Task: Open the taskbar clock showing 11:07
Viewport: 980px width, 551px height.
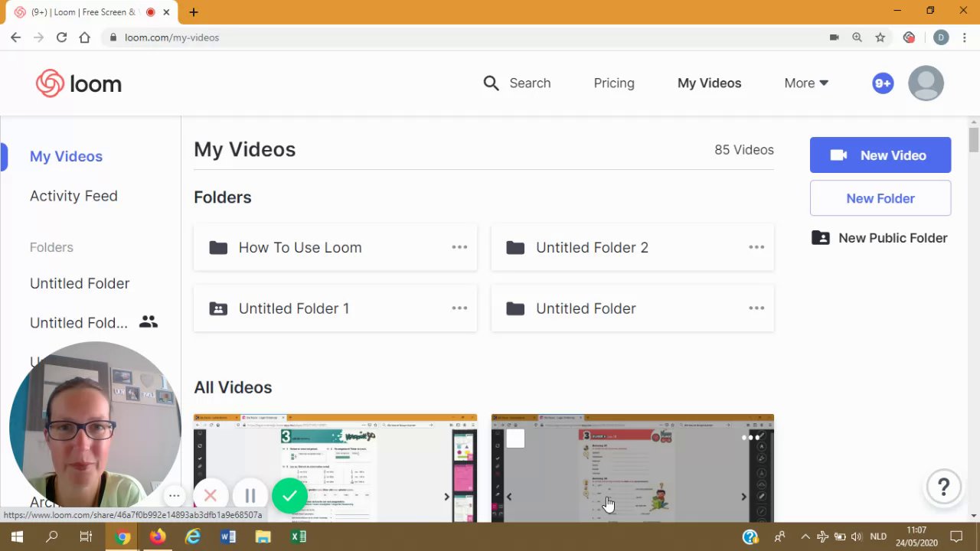Action: (916, 536)
